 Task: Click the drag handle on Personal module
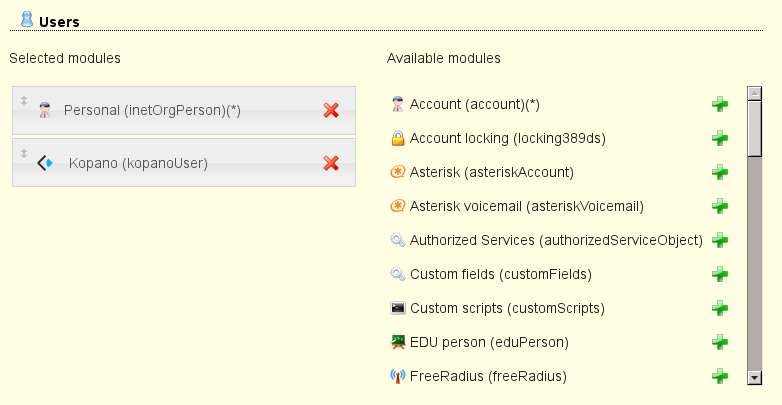pyautogui.click(x=23, y=100)
